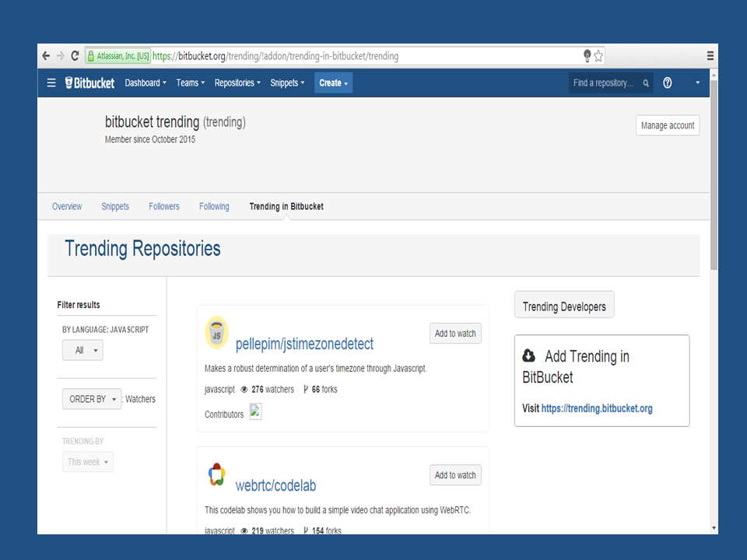Open the Repositories dropdown menu
This screenshot has width=747, height=560.
237,83
